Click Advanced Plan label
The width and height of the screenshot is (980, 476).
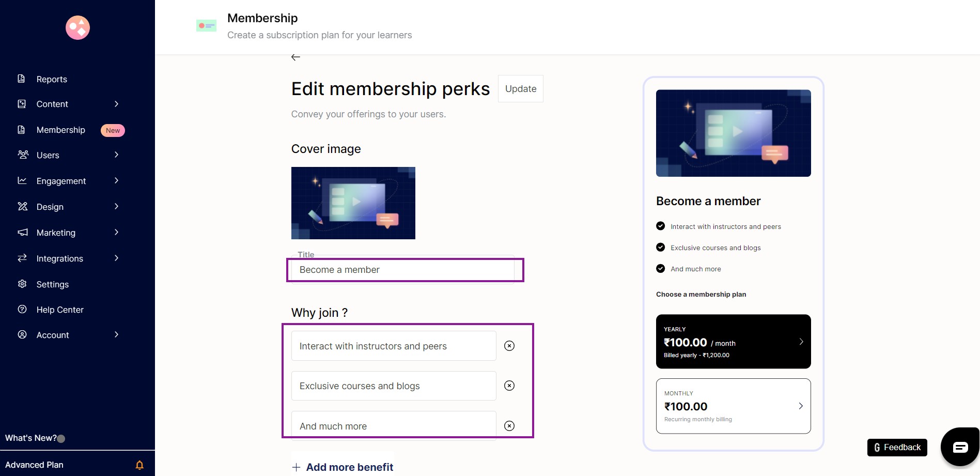click(x=34, y=465)
